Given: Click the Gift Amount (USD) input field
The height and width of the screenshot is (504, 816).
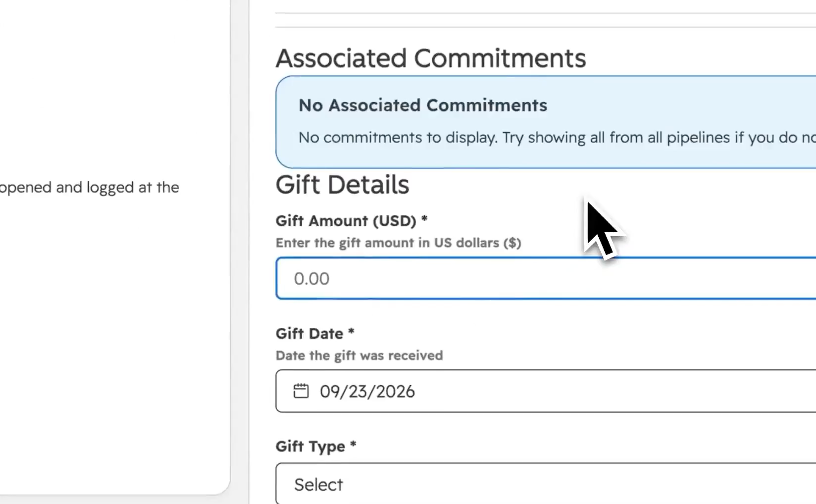Looking at the screenshot, I should pyautogui.click(x=546, y=278).
